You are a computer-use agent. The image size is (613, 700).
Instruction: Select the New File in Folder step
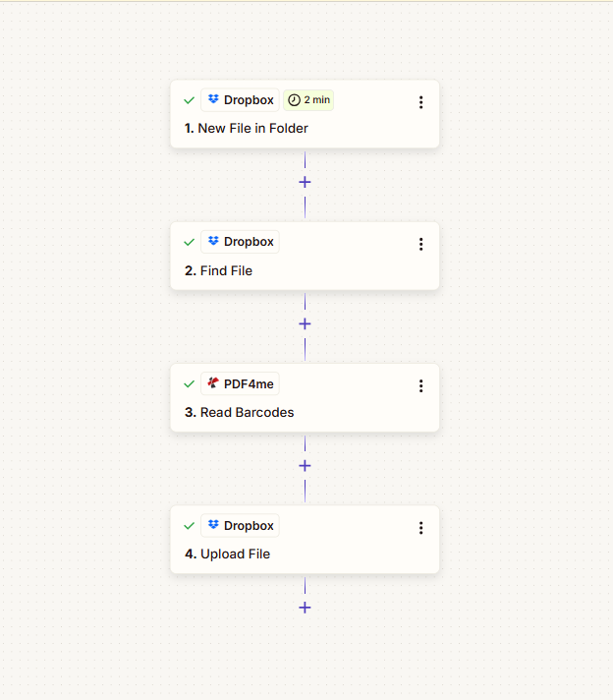(253, 129)
